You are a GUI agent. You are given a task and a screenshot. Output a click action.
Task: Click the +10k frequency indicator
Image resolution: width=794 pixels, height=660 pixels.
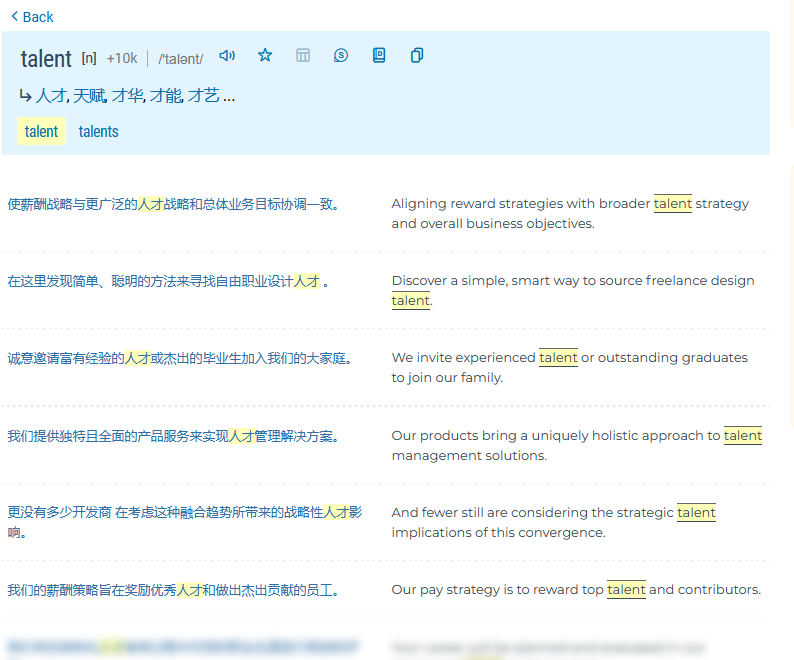click(122, 58)
